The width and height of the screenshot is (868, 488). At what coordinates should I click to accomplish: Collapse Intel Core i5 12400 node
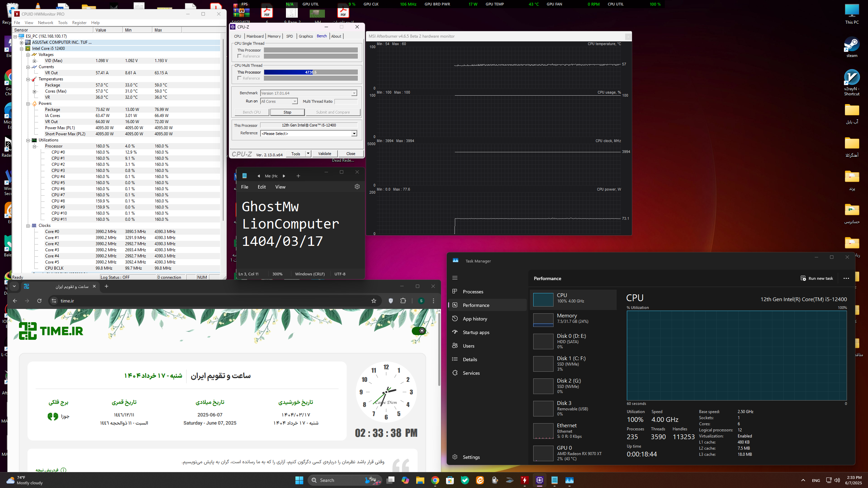click(22, 48)
